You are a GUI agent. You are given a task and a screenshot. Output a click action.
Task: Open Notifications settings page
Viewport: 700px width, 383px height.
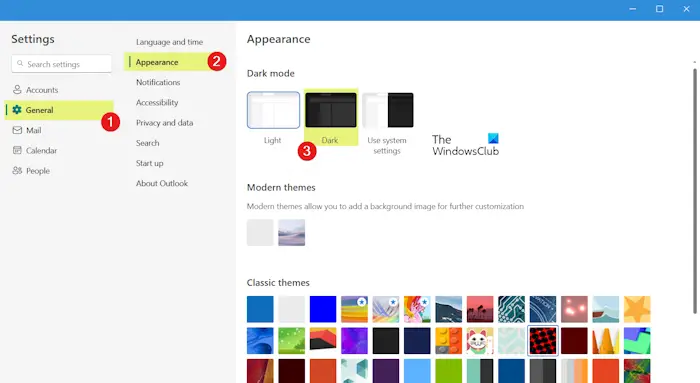coord(158,82)
